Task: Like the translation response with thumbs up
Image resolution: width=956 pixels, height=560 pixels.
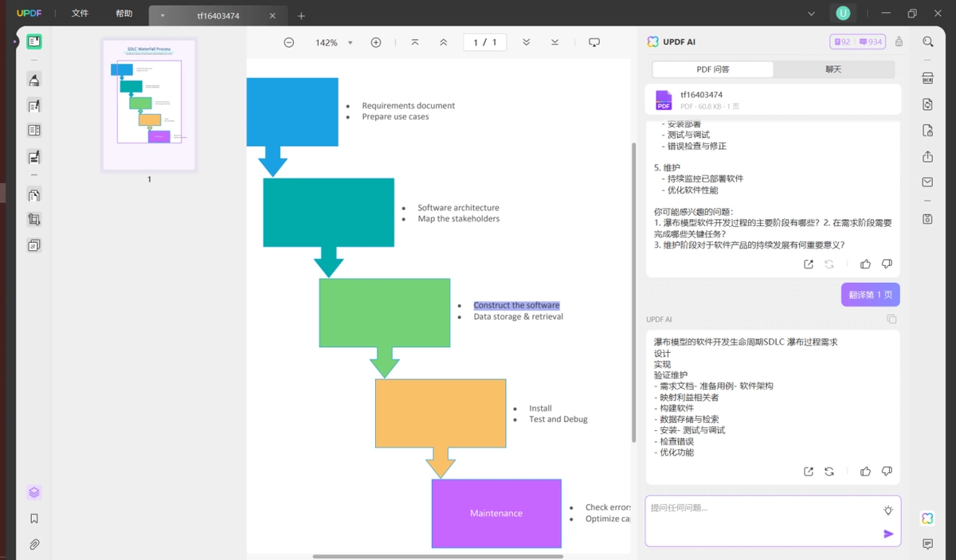Action: tap(865, 472)
